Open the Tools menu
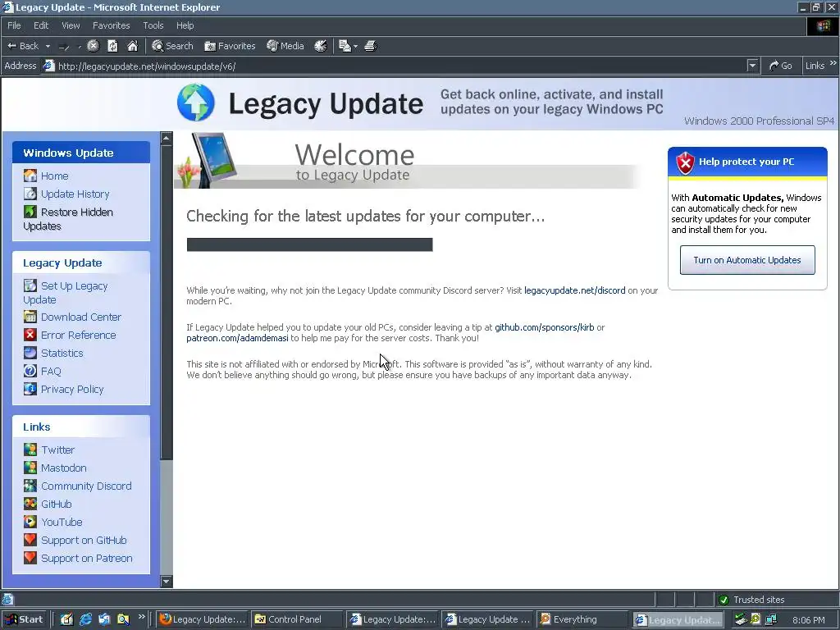The image size is (840, 630). pyautogui.click(x=153, y=25)
